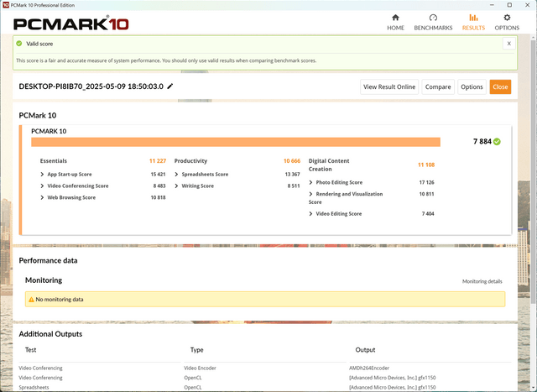The width and height of the screenshot is (537, 392).
Task: Click Video Editing value 7 404
Action: [x=428, y=214]
